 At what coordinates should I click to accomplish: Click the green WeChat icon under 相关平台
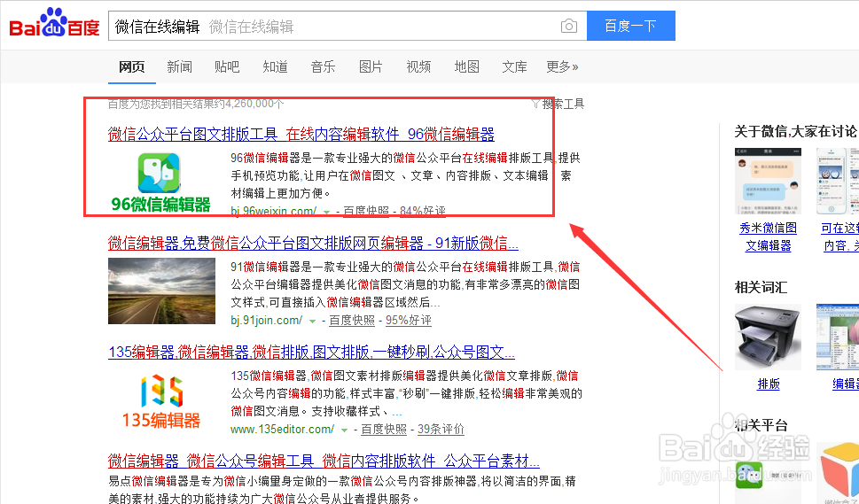[749, 475]
